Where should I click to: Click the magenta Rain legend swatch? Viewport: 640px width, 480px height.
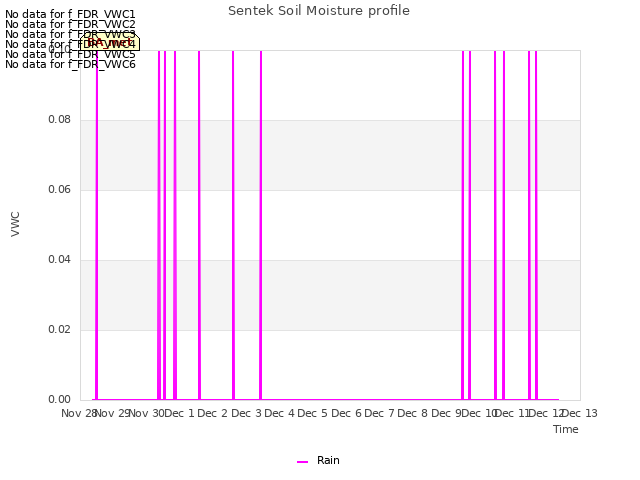(x=302, y=462)
